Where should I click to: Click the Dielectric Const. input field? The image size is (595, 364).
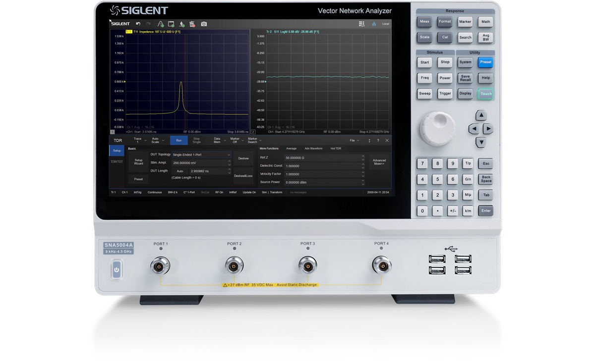(324, 166)
